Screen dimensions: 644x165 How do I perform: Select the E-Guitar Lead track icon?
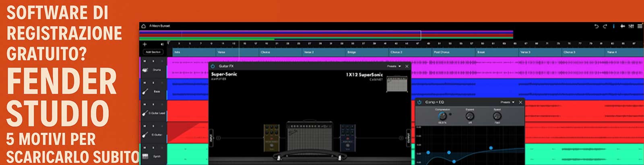145,113
